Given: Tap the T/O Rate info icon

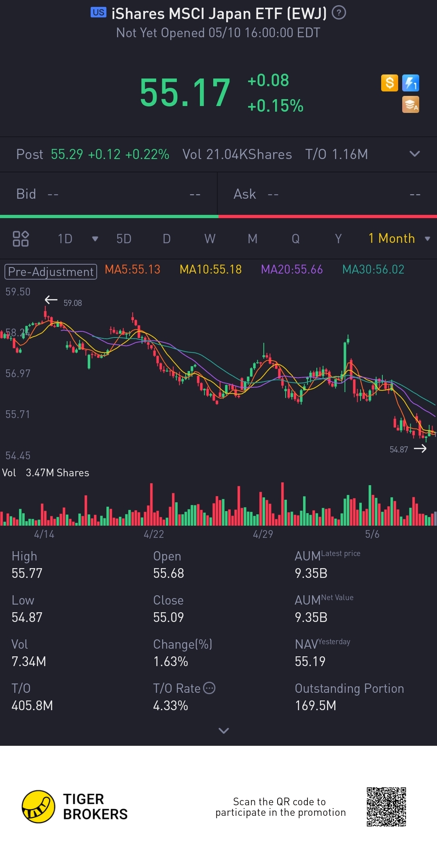Looking at the screenshot, I should [209, 688].
